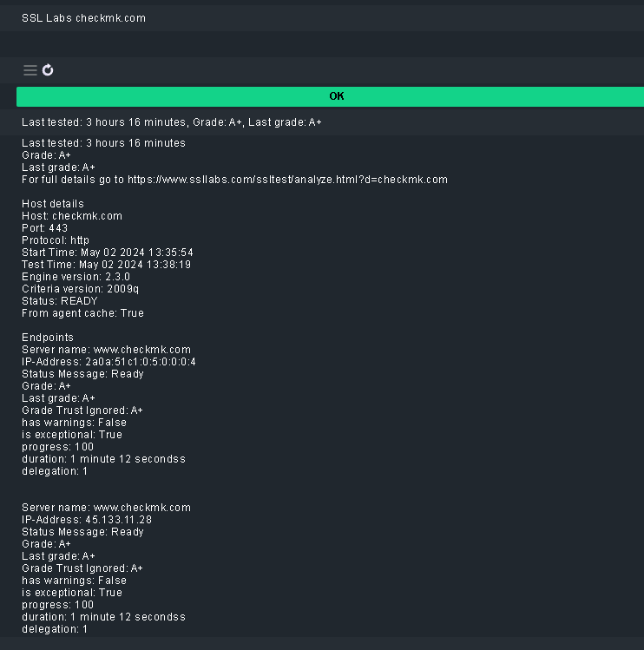Click 'From agent cache: True'
The width and height of the screenshot is (644, 650).
coord(83,313)
